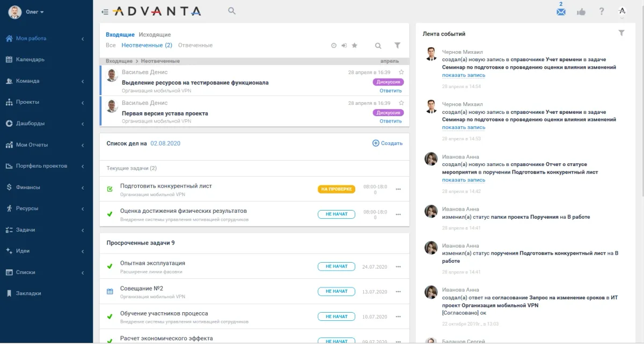This screenshot has width=644, height=345.
Task: Expand the 'Финансы' sidebar submenu
Action: pyautogui.click(x=83, y=188)
